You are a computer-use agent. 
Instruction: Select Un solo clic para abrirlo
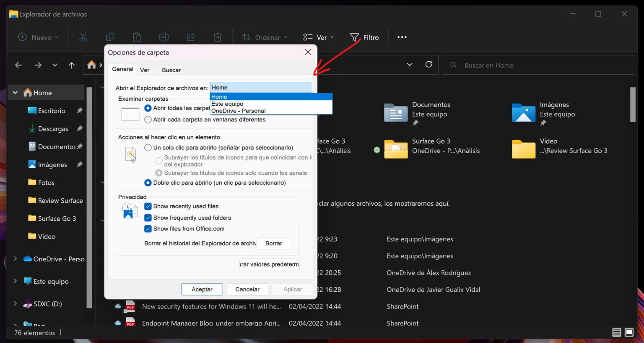tap(148, 147)
